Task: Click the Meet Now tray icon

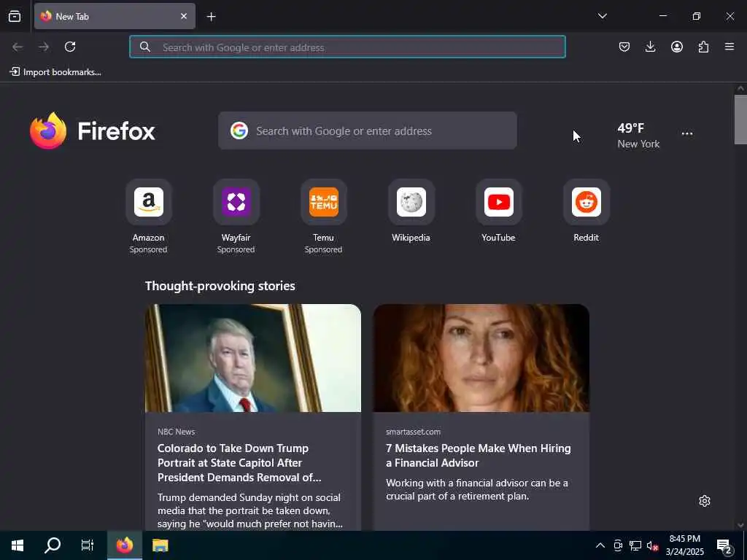Action: 618,545
